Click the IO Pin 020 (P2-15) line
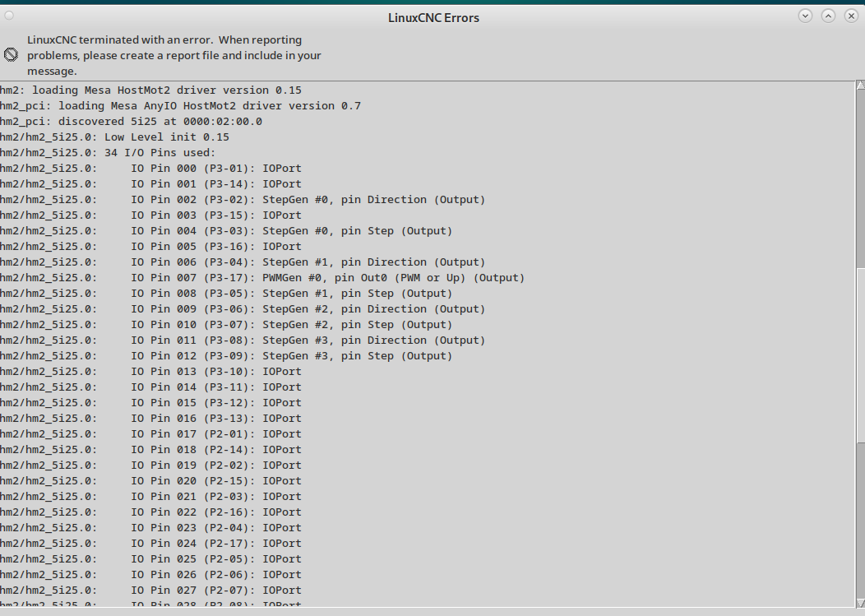This screenshot has width=865, height=616. (150, 481)
